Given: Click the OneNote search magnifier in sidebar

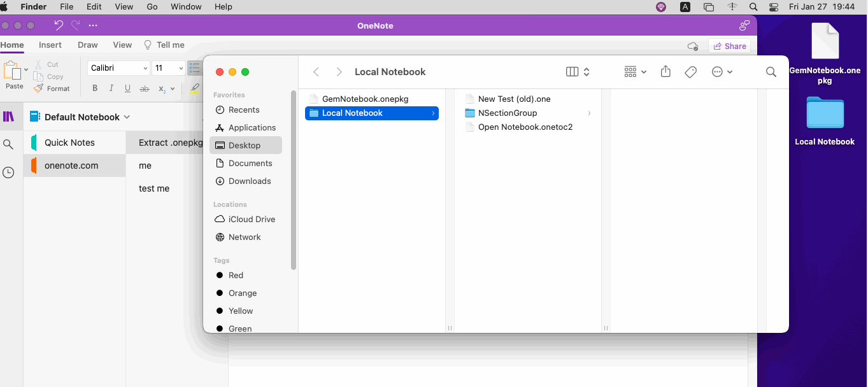Looking at the screenshot, I should pyautogui.click(x=8, y=144).
